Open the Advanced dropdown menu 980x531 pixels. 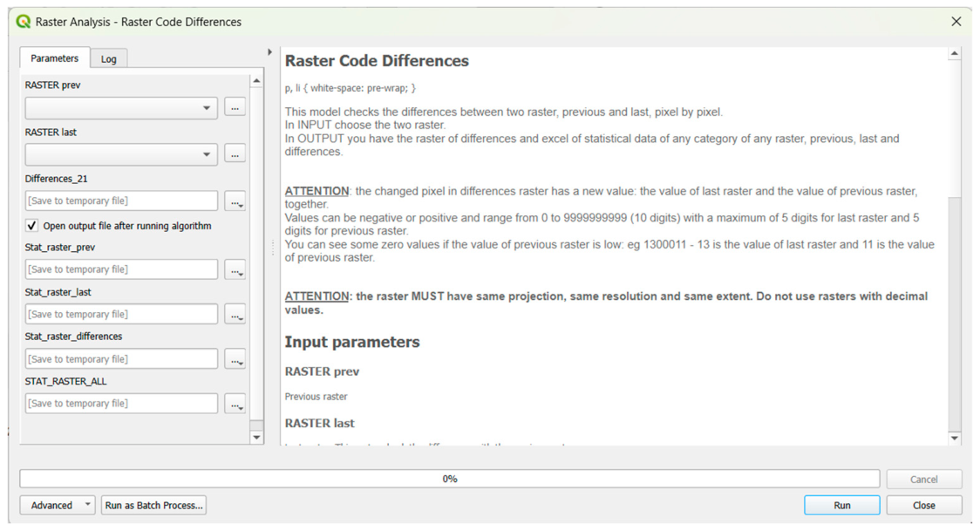(58, 505)
